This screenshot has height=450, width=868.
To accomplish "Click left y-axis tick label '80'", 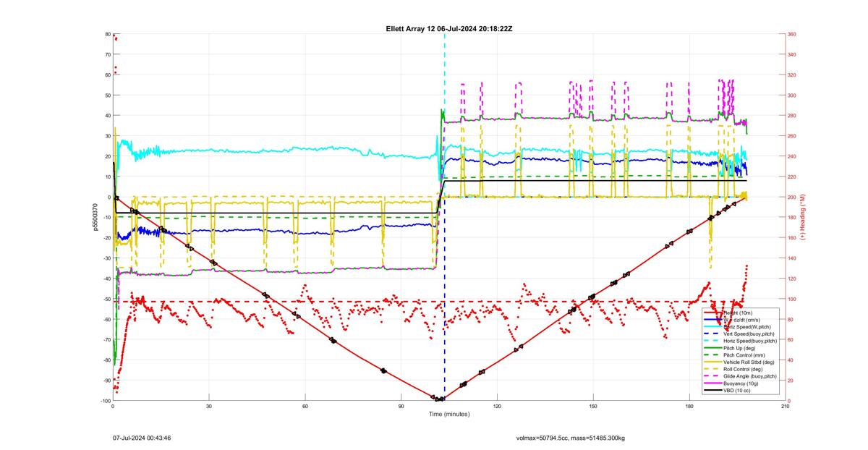I will click(107, 34).
